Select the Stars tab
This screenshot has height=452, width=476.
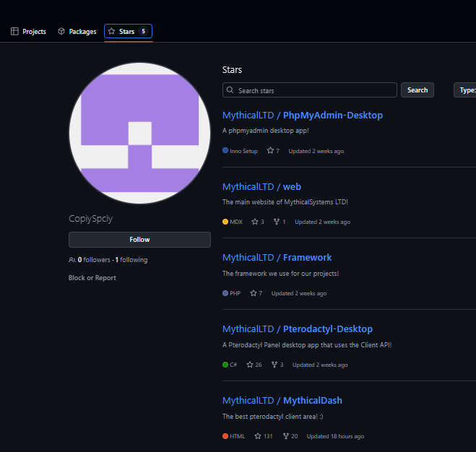coord(128,31)
